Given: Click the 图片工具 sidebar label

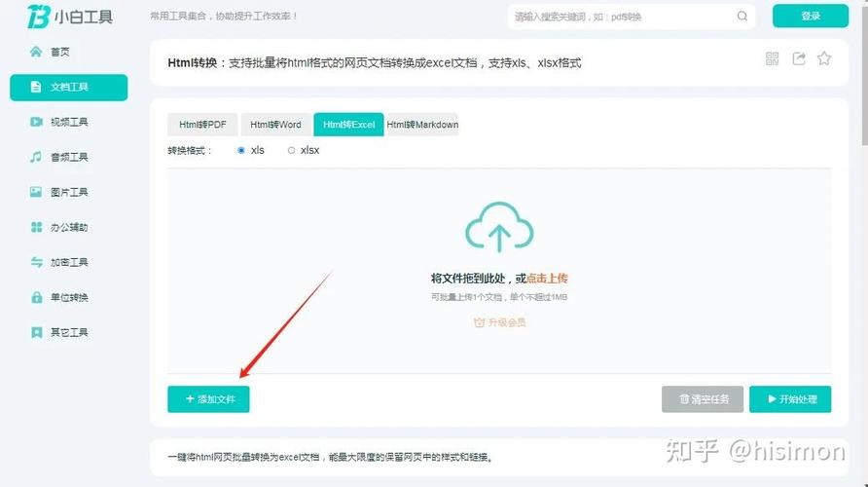Looking at the screenshot, I should pyautogui.click(x=69, y=192).
